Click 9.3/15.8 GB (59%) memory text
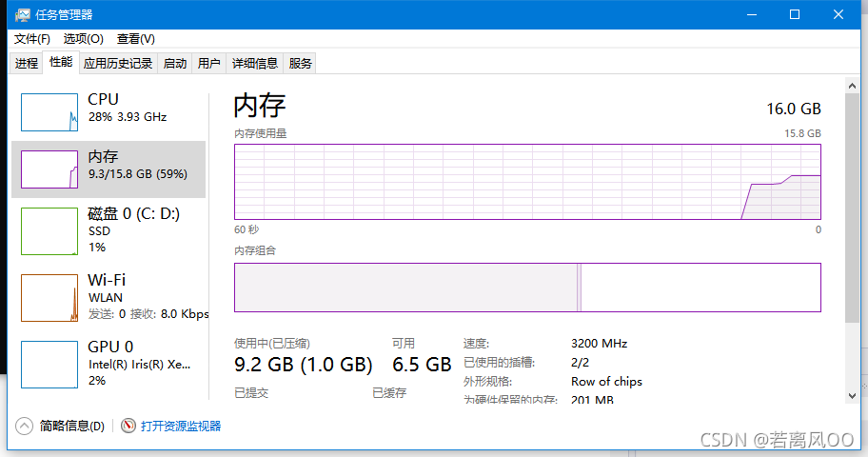The width and height of the screenshot is (868, 457). click(138, 174)
